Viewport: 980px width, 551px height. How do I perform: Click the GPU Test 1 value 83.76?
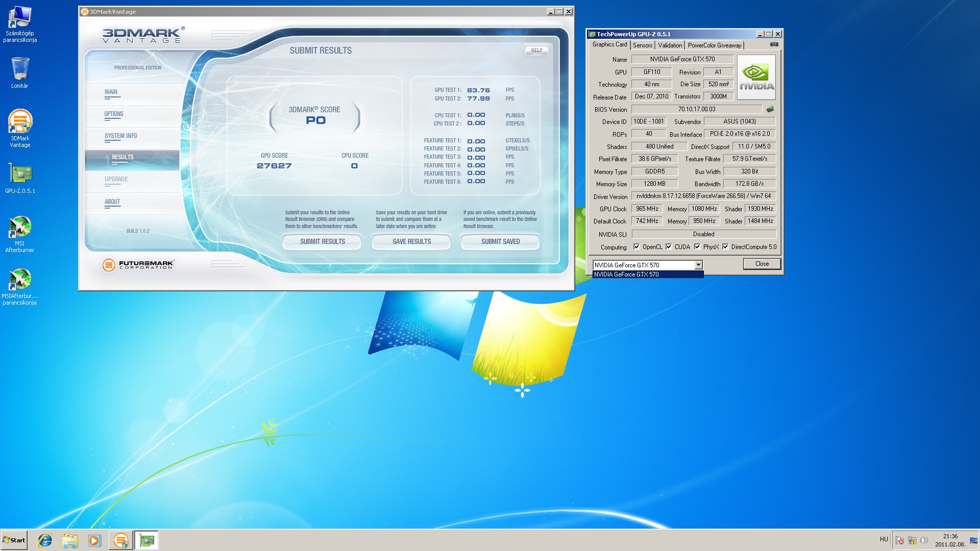tap(478, 90)
